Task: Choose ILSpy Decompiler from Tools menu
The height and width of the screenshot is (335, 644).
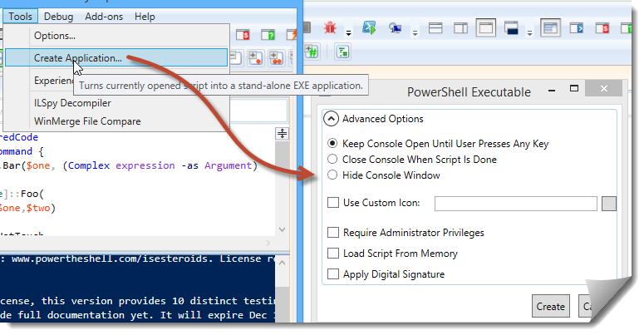Action: tap(72, 103)
